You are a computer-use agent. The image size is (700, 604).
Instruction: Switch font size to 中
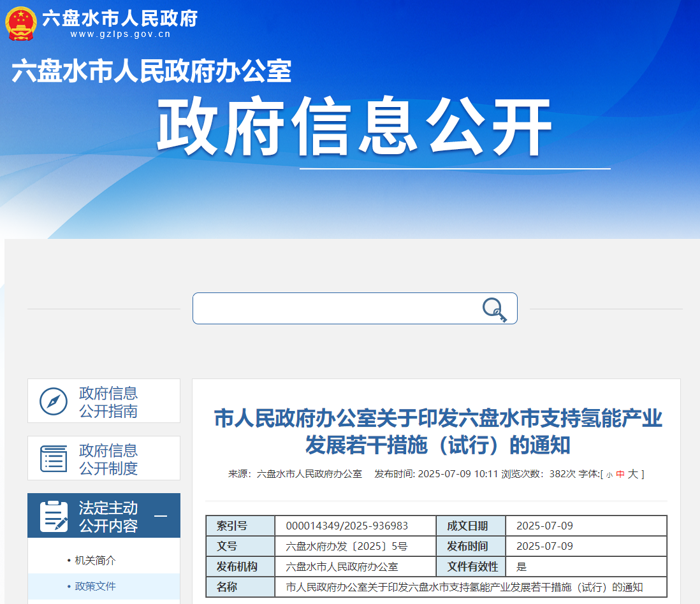click(x=622, y=474)
